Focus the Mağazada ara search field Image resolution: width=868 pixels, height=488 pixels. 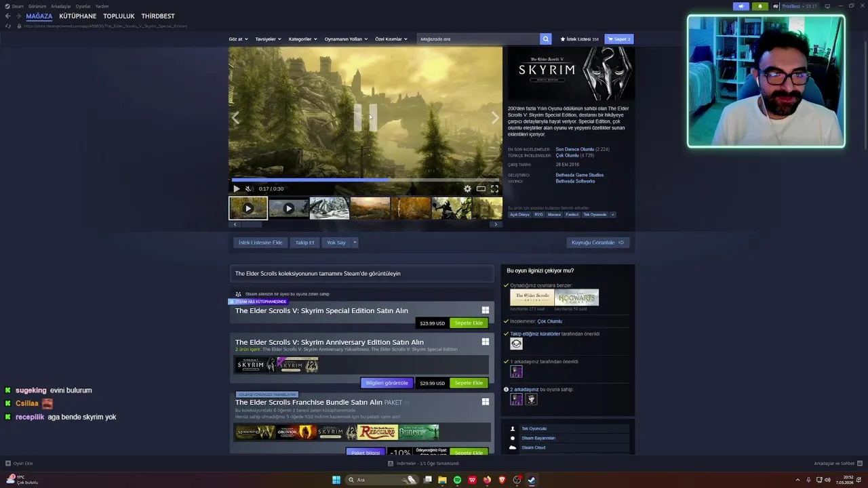(x=478, y=39)
